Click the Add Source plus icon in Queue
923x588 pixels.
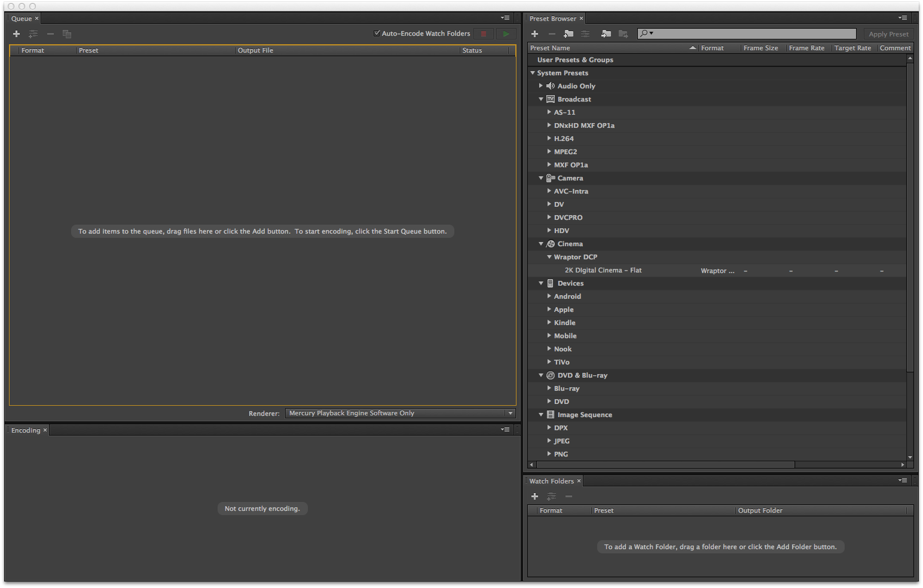pos(17,34)
